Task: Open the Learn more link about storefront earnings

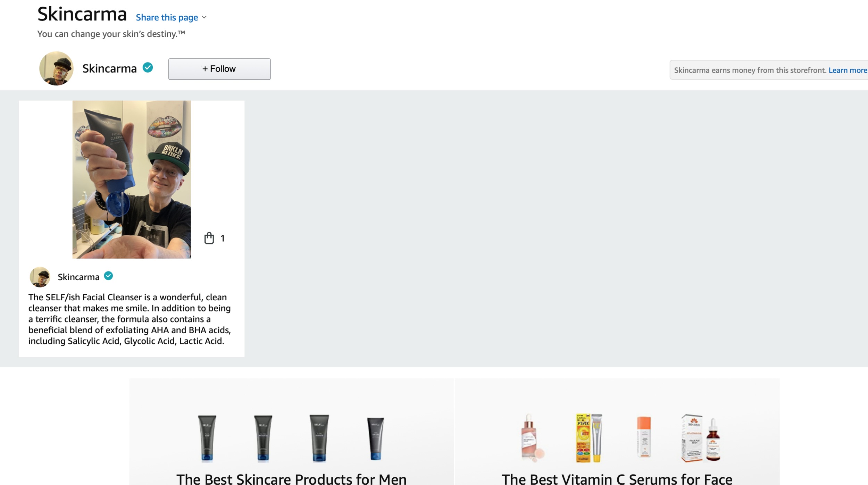Action: (848, 70)
